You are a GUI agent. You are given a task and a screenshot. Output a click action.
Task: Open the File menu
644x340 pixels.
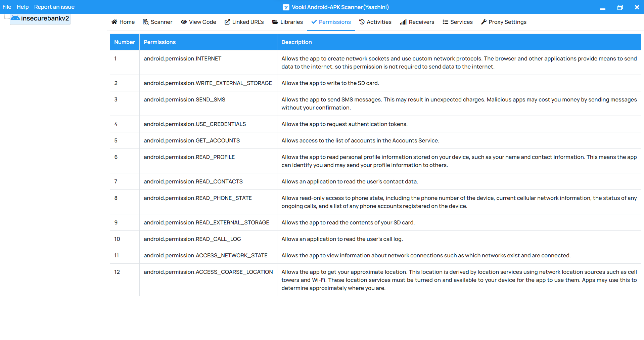[x=7, y=7]
